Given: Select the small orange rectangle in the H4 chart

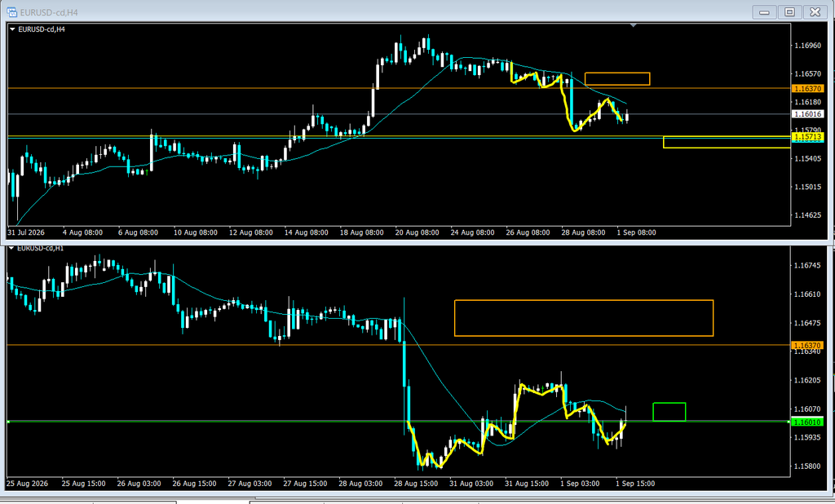Looking at the screenshot, I should 617,79.
